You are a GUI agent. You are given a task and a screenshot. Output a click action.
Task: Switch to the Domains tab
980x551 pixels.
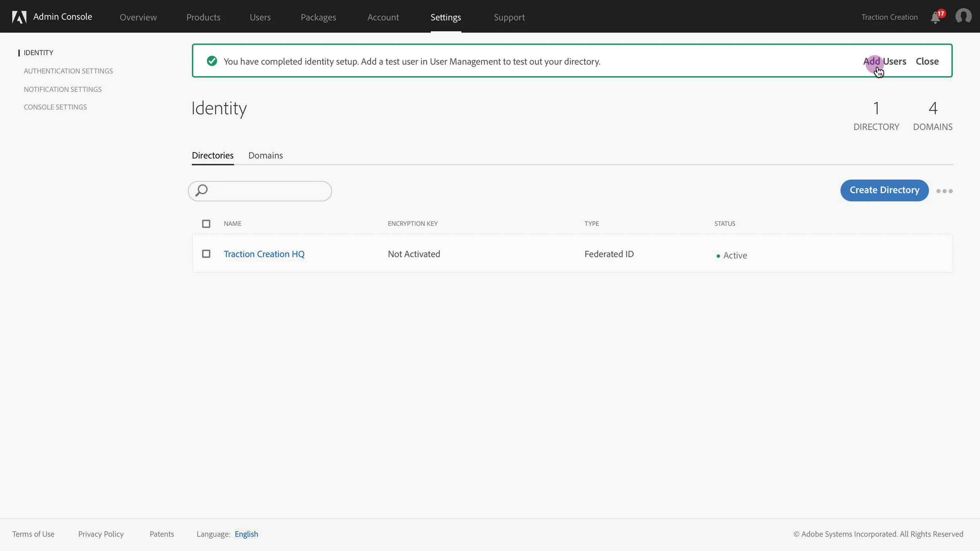[x=265, y=156]
